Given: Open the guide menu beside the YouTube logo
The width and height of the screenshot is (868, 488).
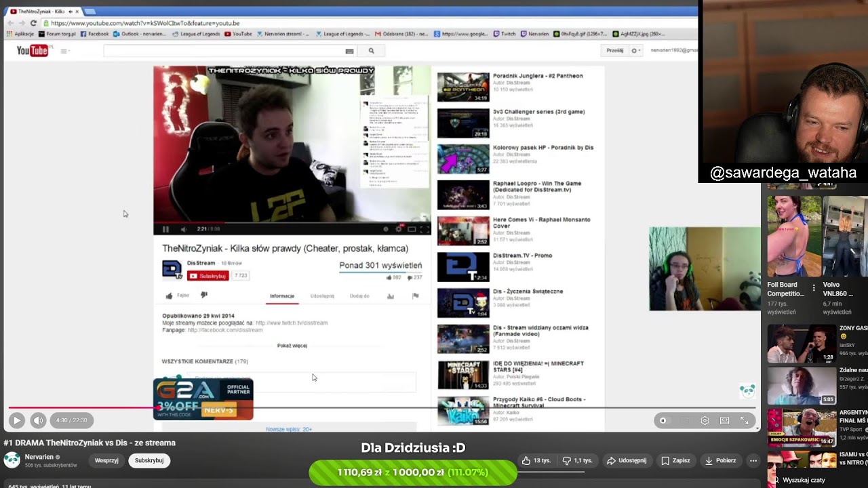Looking at the screenshot, I should [64, 51].
